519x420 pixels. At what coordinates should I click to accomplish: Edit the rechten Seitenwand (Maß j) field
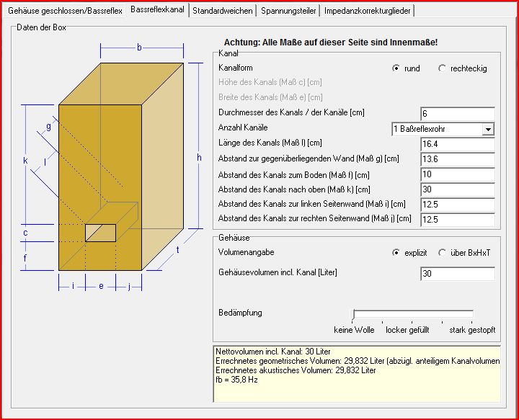[x=458, y=220]
